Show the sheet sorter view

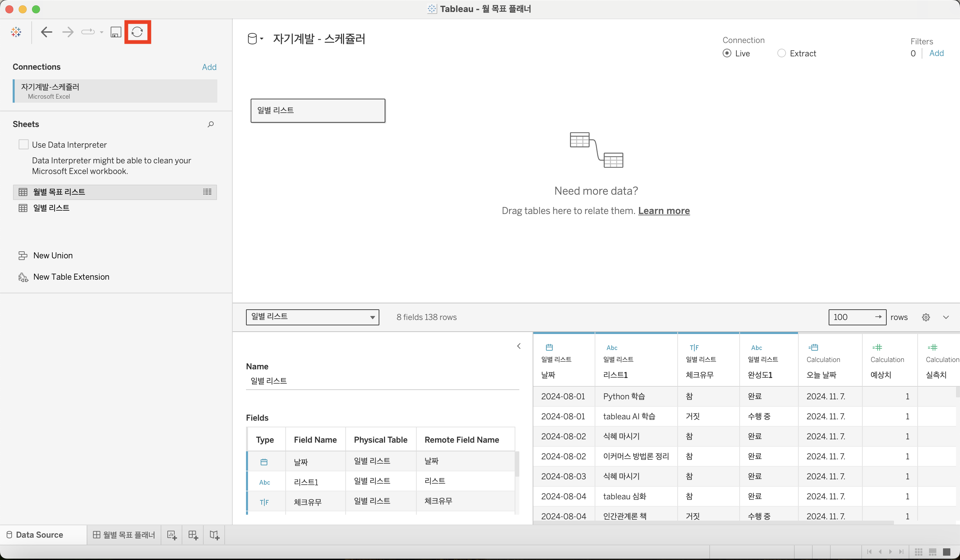coord(918,552)
